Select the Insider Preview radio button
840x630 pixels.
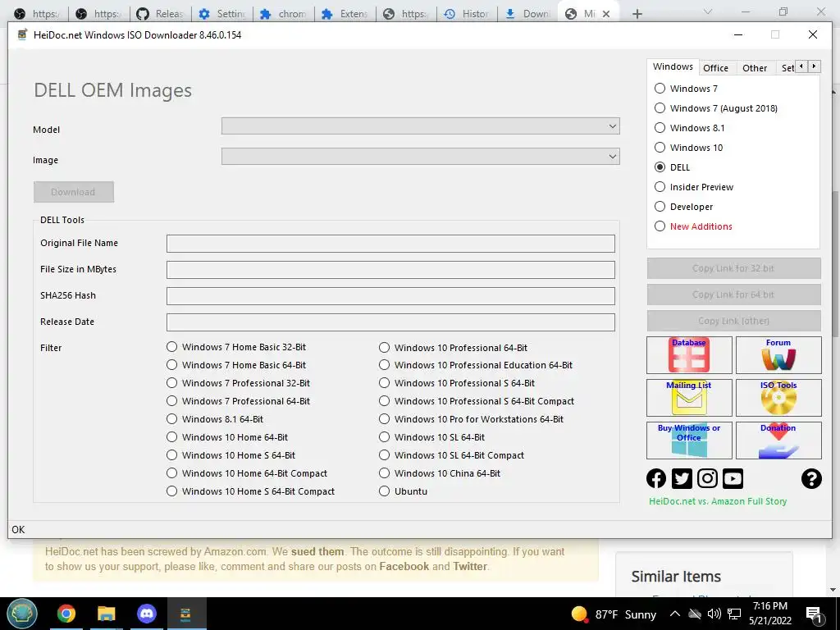click(660, 187)
